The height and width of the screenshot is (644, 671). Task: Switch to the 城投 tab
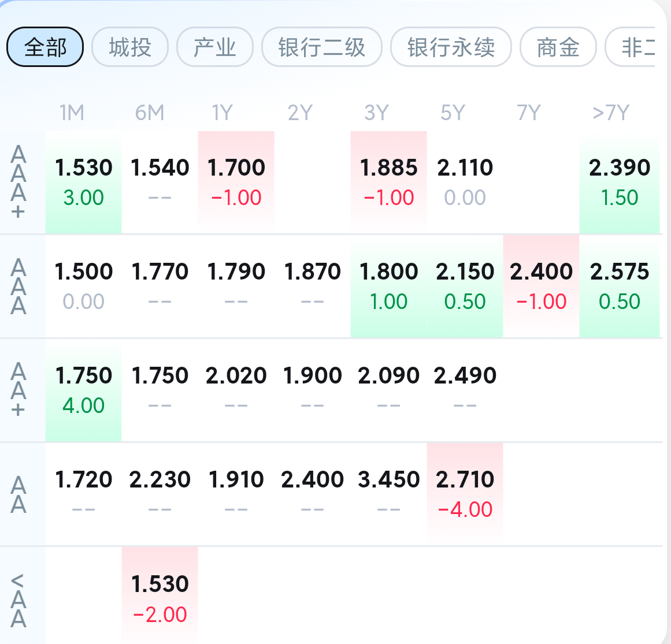[x=130, y=47]
